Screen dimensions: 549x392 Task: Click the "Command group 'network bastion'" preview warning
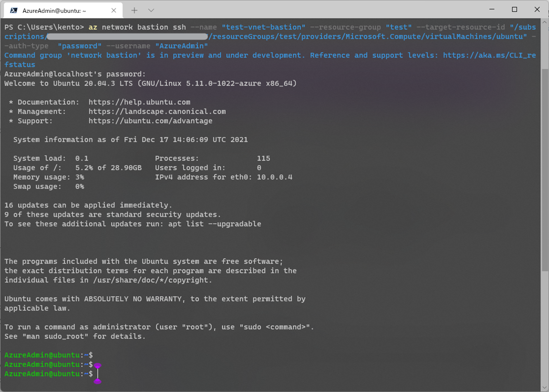coord(270,60)
